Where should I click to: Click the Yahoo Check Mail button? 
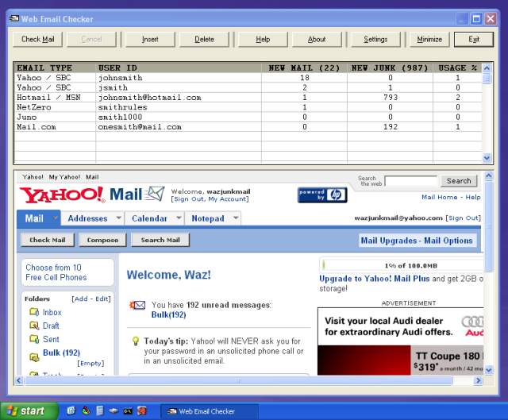tap(48, 240)
